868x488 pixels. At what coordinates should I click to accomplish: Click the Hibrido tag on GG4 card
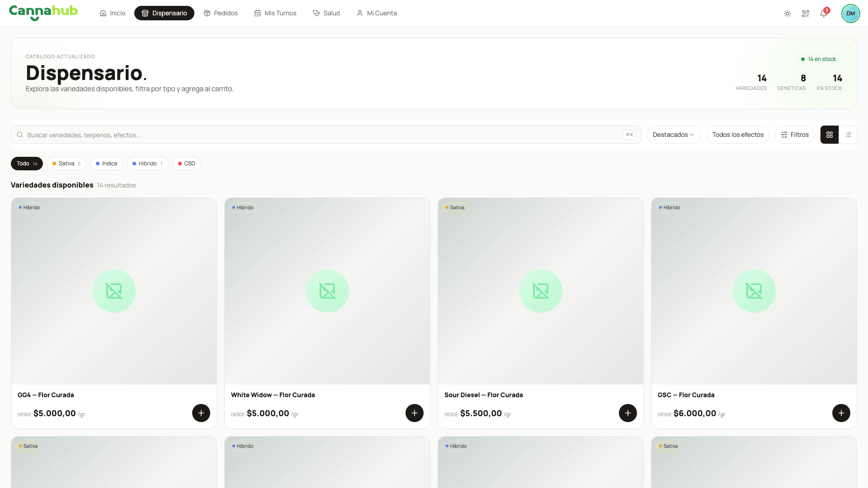(x=29, y=207)
